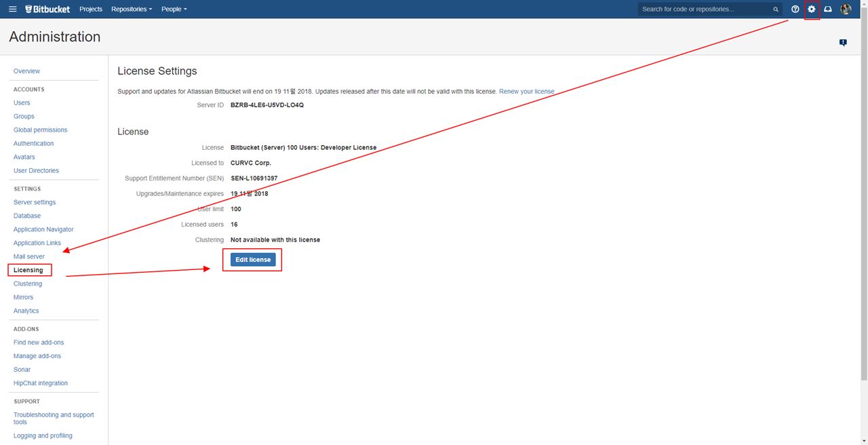
Task: Open Manage add-ons
Action: click(37, 357)
